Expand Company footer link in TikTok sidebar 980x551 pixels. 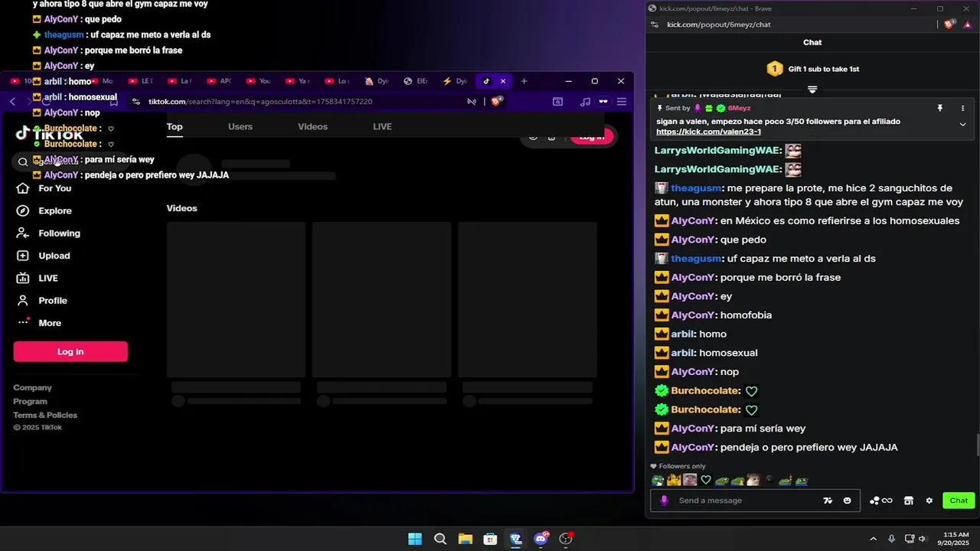32,388
